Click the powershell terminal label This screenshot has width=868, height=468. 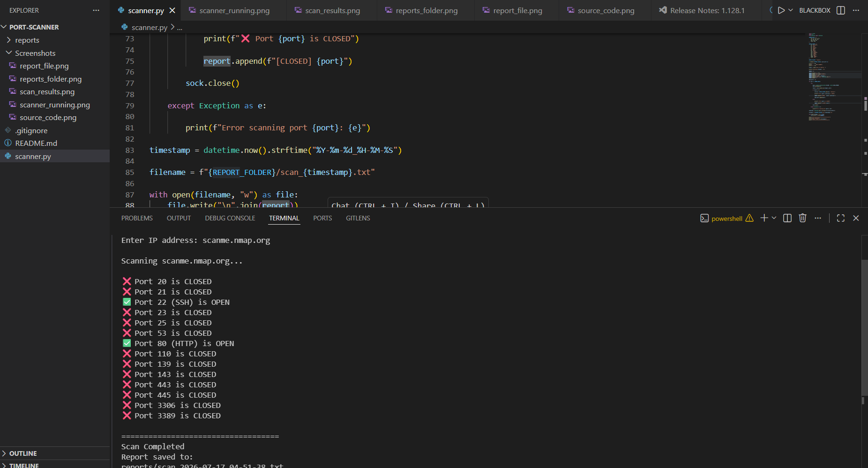click(727, 219)
